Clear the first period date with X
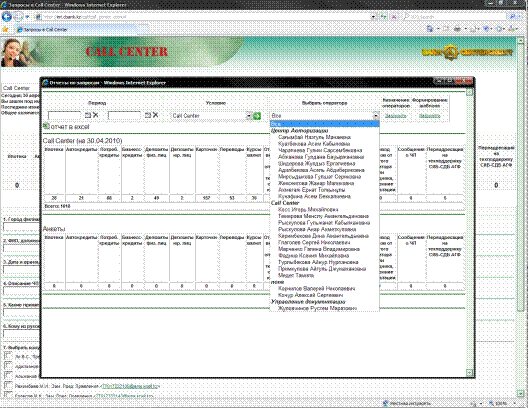The width and height of the screenshot is (529, 409). click(x=96, y=115)
